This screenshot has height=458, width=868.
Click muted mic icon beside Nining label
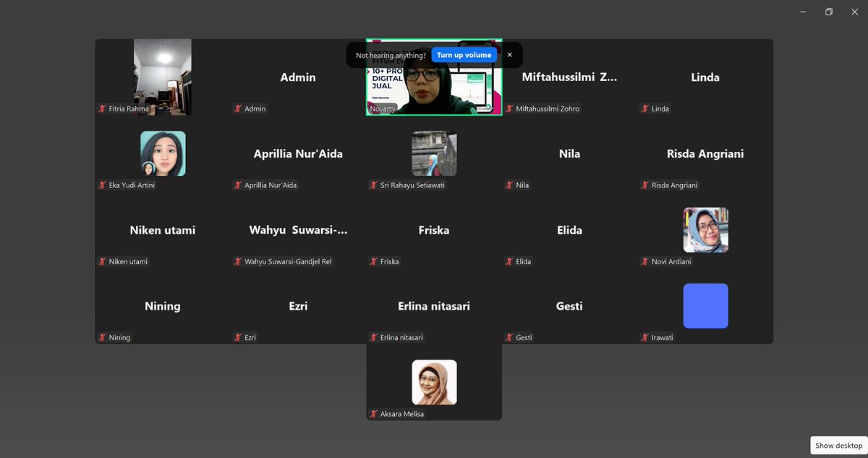point(102,337)
